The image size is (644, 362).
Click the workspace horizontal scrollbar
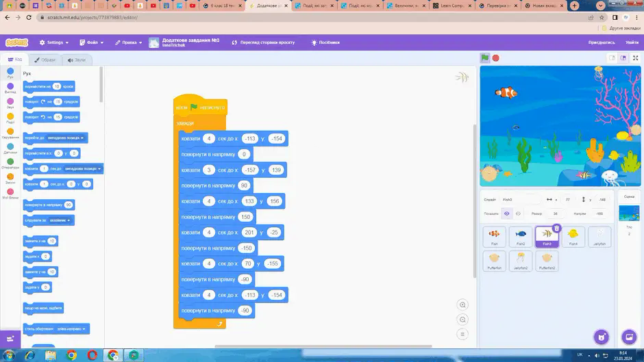click(323, 346)
